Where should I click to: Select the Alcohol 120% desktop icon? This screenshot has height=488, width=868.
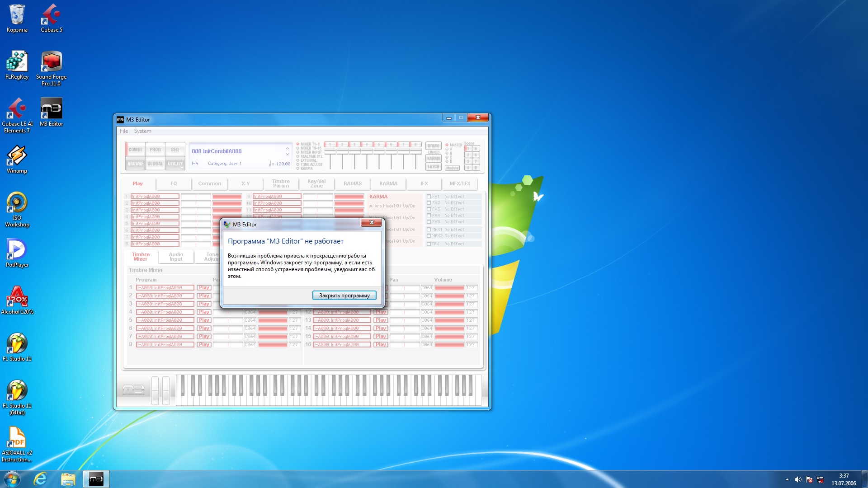point(17,299)
